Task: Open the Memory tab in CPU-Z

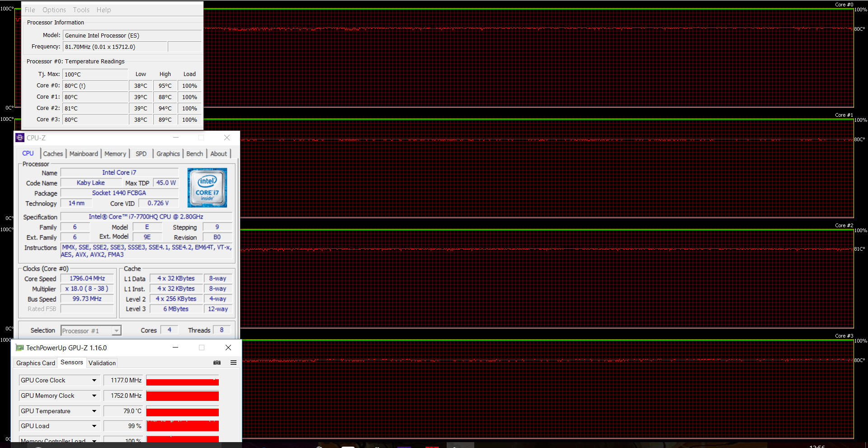Action: 115,154
